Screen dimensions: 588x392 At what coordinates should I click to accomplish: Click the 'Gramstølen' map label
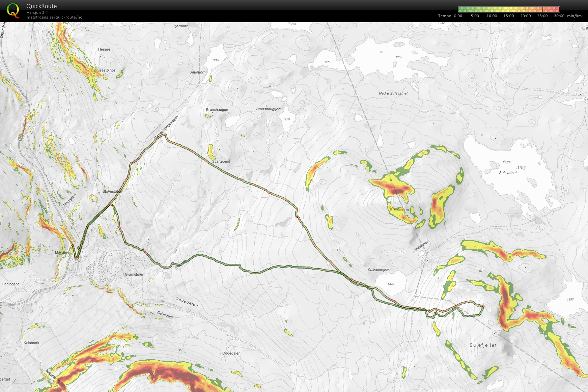tap(134, 274)
